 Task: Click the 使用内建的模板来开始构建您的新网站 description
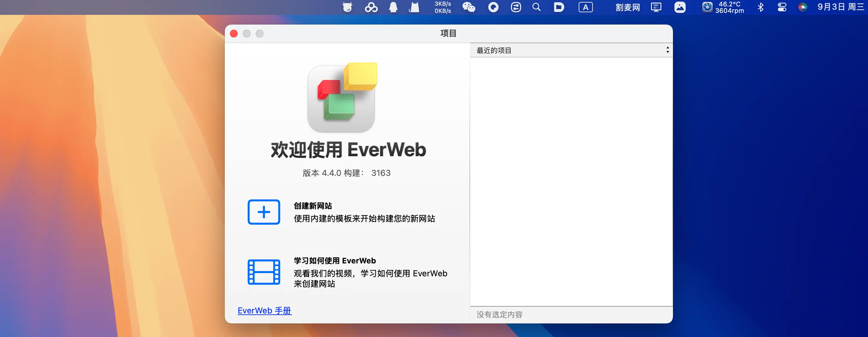pyautogui.click(x=364, y=219)
